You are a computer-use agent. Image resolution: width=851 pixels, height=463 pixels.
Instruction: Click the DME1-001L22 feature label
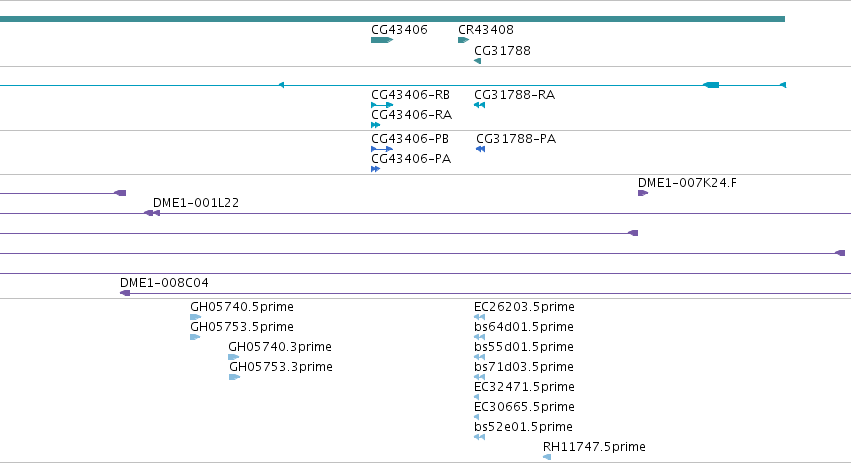pos(196,203)
